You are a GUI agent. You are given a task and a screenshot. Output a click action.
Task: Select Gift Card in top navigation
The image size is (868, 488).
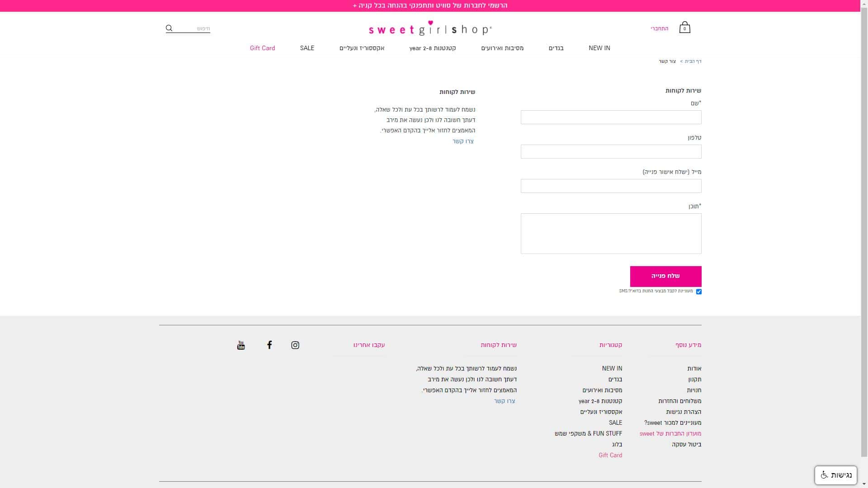pos(262,48)
